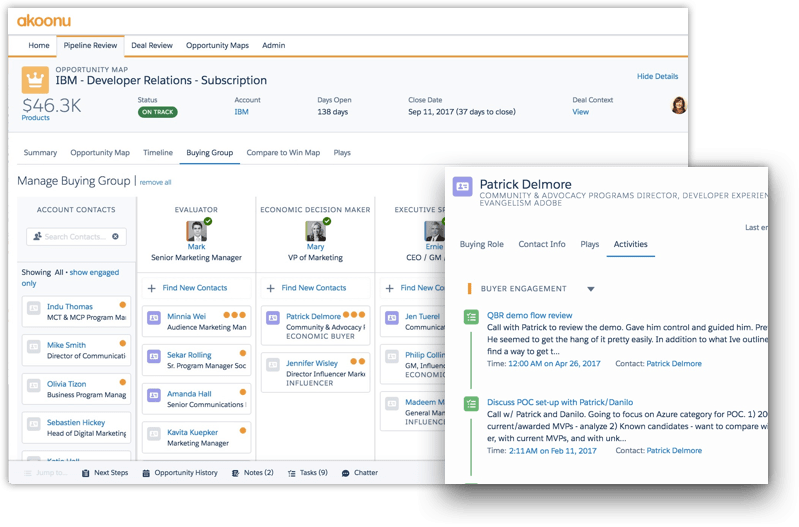Switch to Compare to Win Map tab

[283, 152]
